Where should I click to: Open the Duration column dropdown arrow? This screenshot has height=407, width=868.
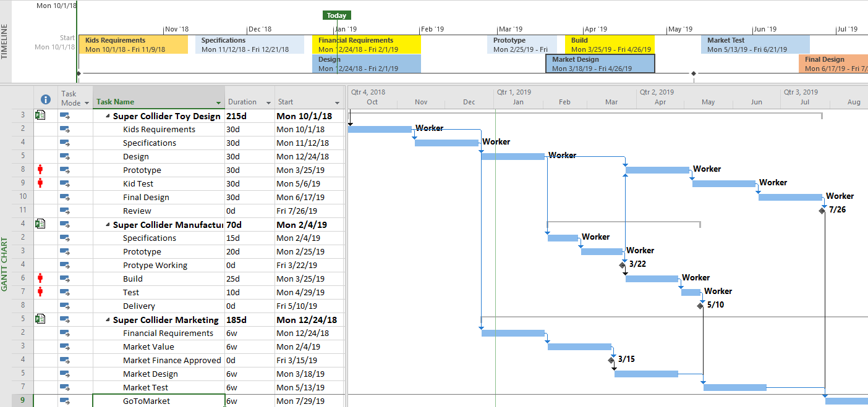point(268,103)
